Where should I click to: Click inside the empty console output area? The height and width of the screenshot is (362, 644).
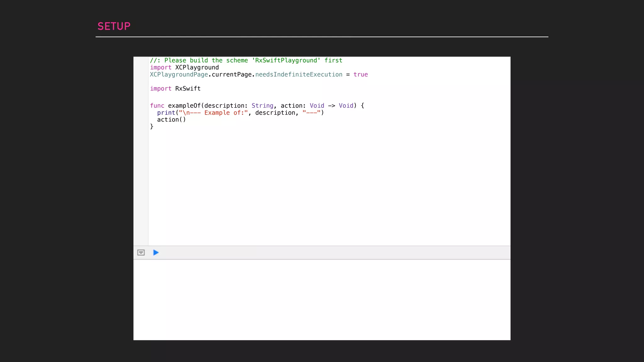[x=321, y=299]
